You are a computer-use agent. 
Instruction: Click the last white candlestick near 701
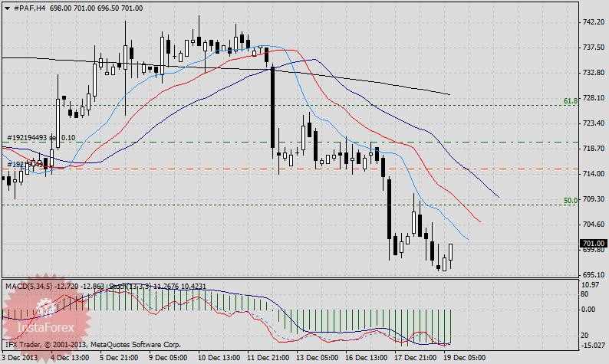[451, 253]
